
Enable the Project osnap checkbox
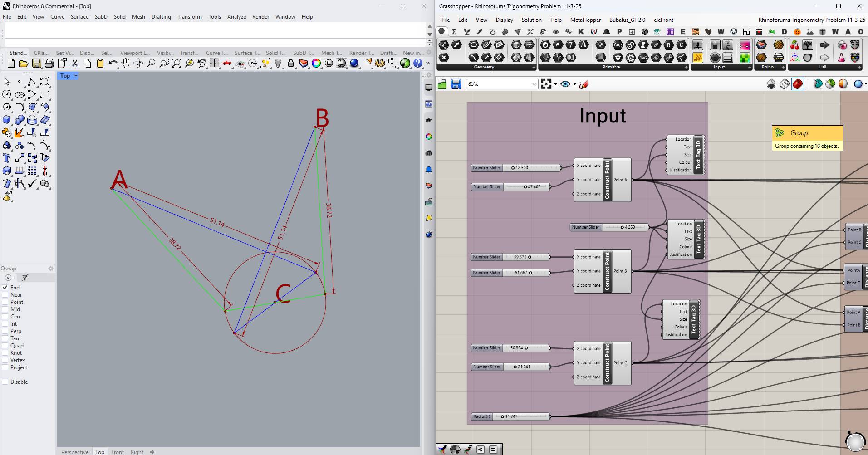pyautogui.click(x=5, y=367)
